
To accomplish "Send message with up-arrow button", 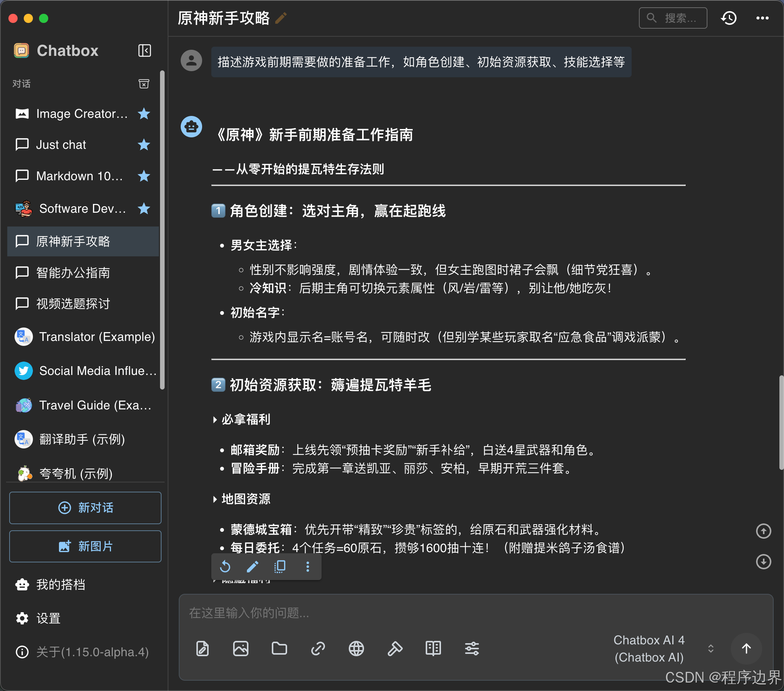I will 746,649.
